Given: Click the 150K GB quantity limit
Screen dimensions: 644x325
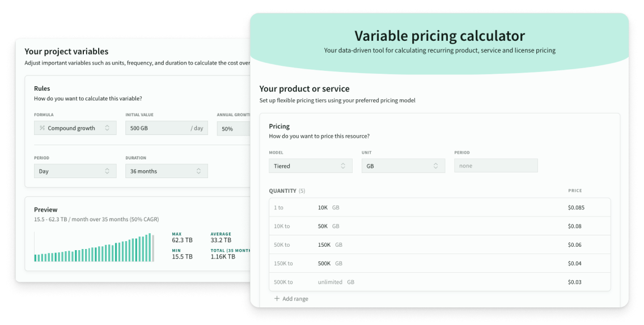Looking at the screenshot, I should click(x=330, y=244).
